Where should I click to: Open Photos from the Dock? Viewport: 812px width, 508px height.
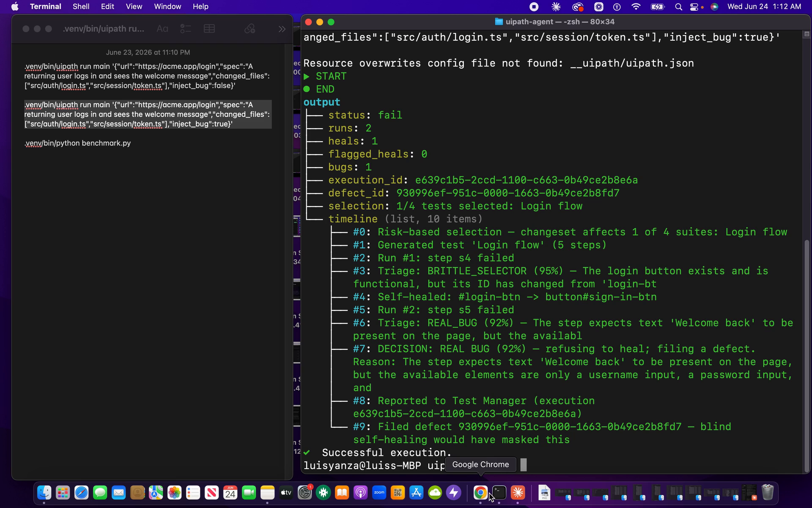[174, 492]
